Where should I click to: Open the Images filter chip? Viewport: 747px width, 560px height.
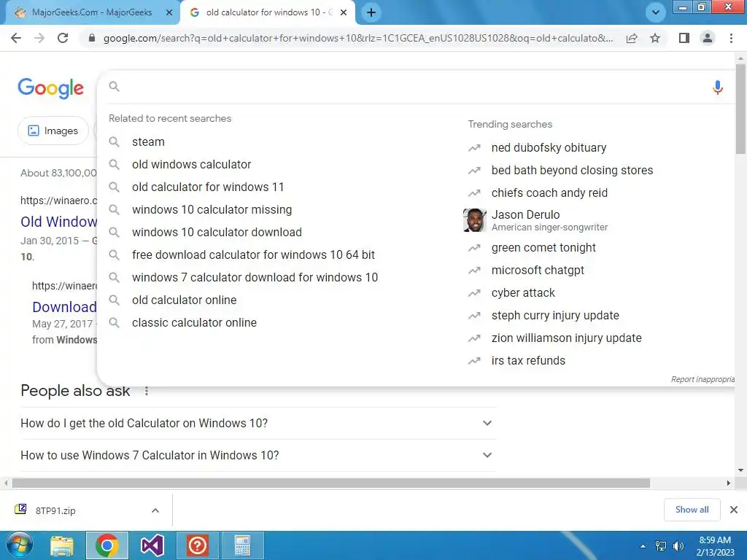[53, 131]
